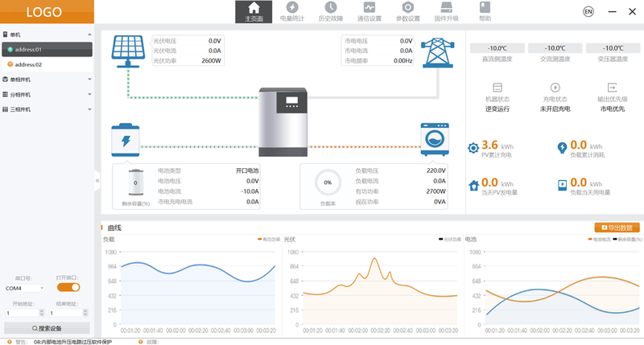The image size is (644, 345).
Task: Open 固件升级 firmware upgrade page
Action: pos(446,12)
